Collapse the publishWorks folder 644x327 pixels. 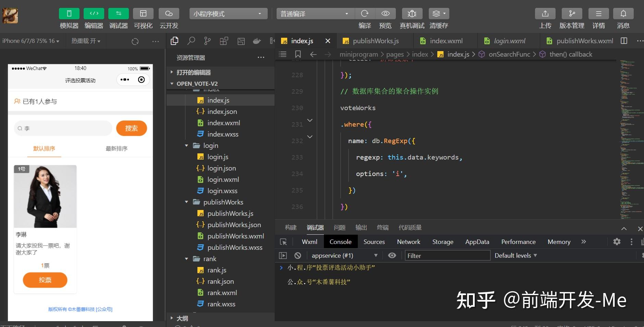pyautogui.click(x=186, y=202)
